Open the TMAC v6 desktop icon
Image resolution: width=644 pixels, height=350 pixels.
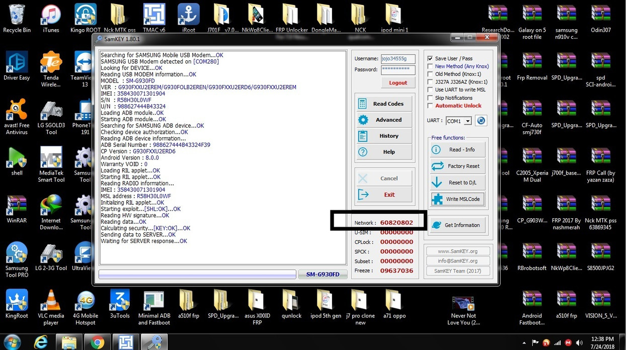pyautogui.click(x=154, y=19)
